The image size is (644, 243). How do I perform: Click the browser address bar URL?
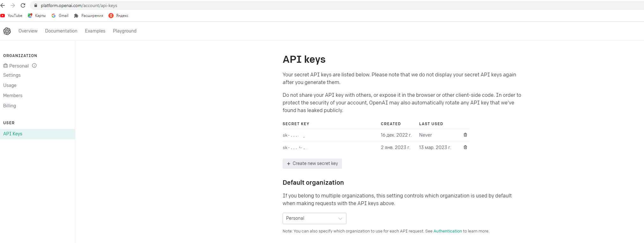(x=79, y=5)
